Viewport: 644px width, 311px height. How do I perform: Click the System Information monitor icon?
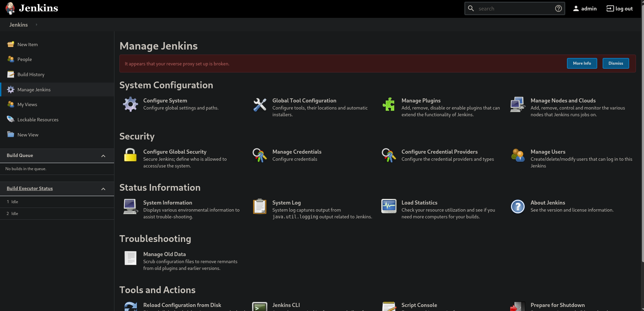(x=131, y=207)
